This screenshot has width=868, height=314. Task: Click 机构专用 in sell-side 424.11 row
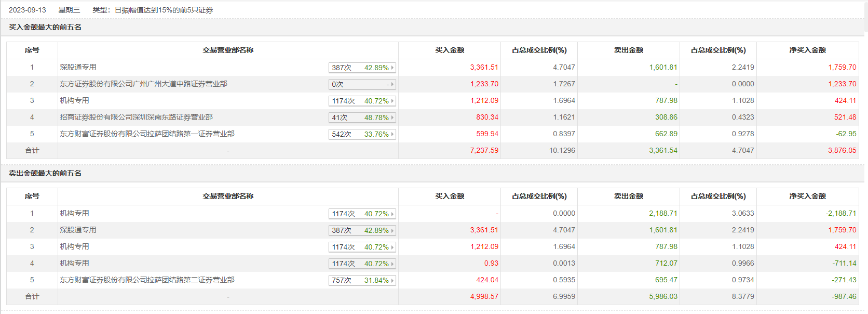click(74, 246)
